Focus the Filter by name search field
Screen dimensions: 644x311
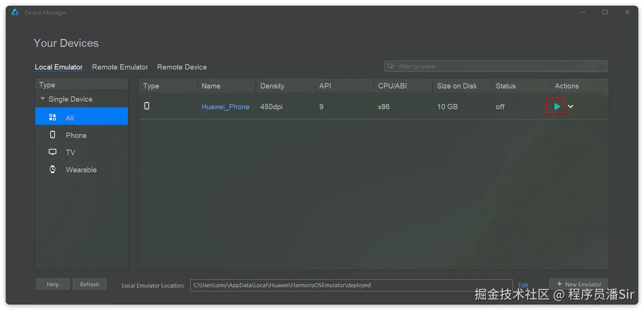[496, 66]
